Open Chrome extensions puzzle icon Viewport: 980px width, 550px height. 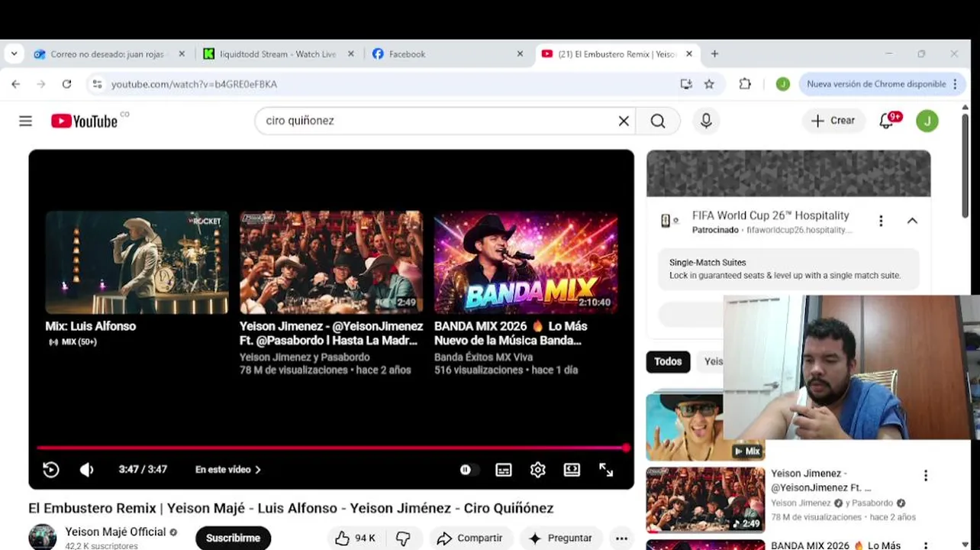click(x=745, y=84)
